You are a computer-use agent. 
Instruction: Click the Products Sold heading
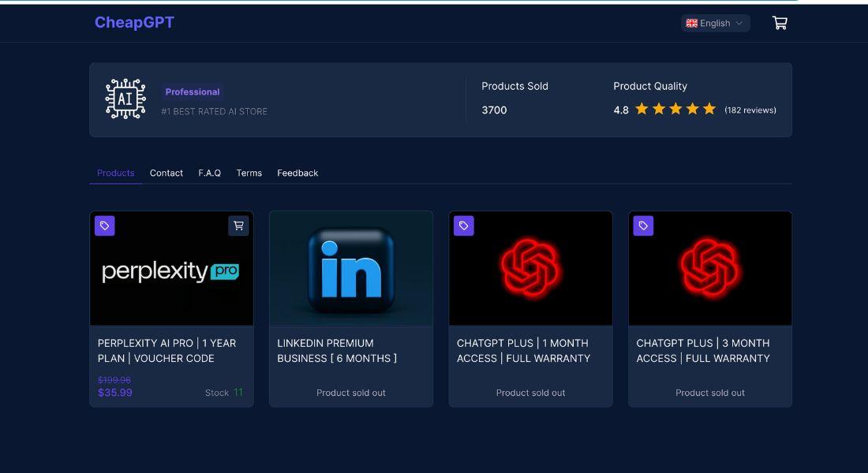point(514,86)
